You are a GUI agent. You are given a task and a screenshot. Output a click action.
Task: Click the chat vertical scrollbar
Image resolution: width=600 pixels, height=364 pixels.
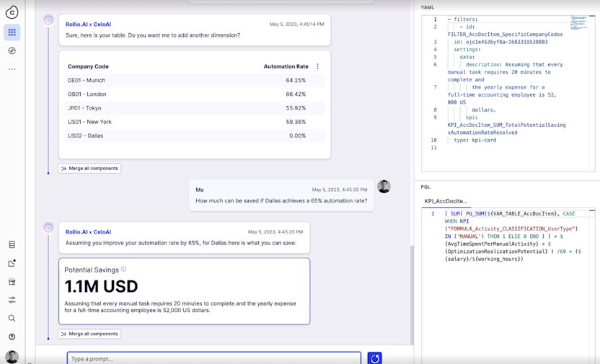(x=412, y=295)
